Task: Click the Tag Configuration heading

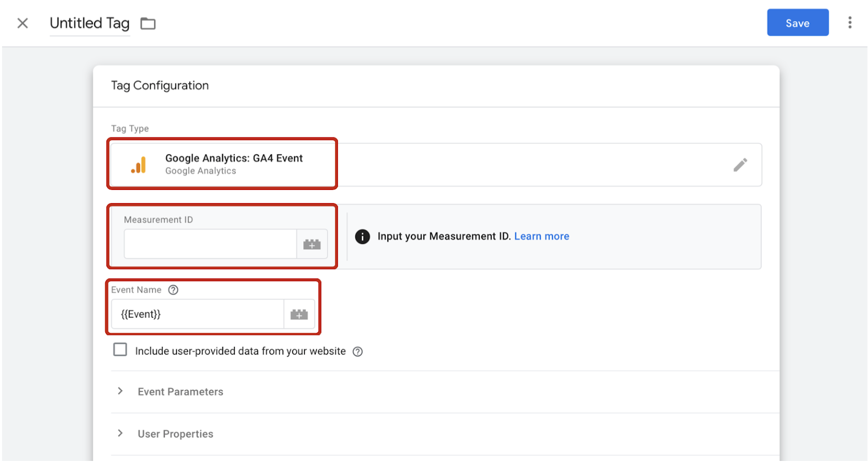Action: [x=160, y=86]
